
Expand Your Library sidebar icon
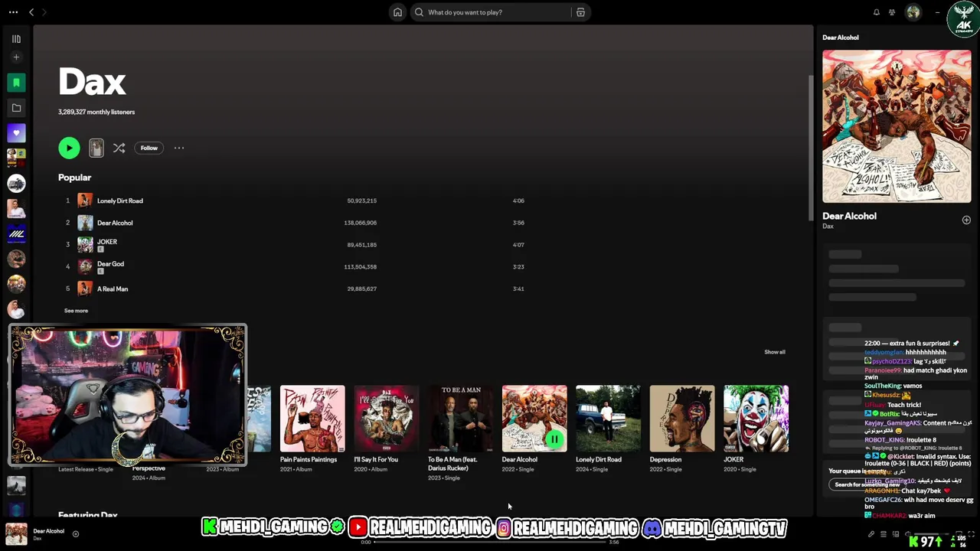(16, 39)
